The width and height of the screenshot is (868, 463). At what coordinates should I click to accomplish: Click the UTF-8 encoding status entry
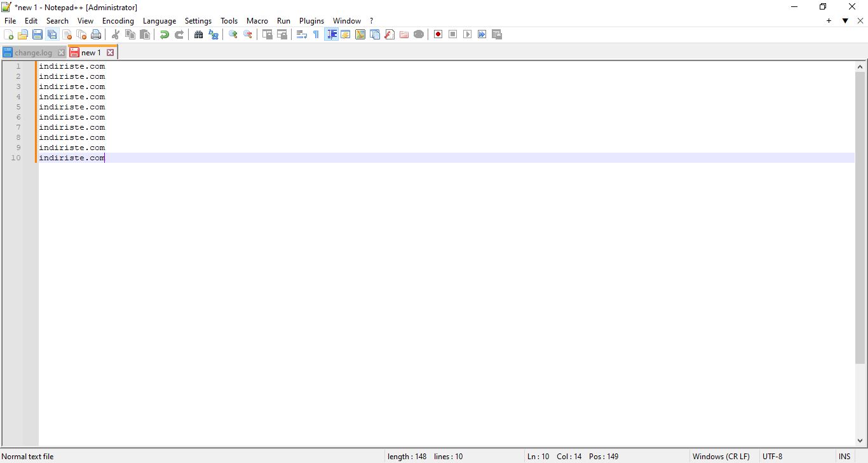click(773, 457)
